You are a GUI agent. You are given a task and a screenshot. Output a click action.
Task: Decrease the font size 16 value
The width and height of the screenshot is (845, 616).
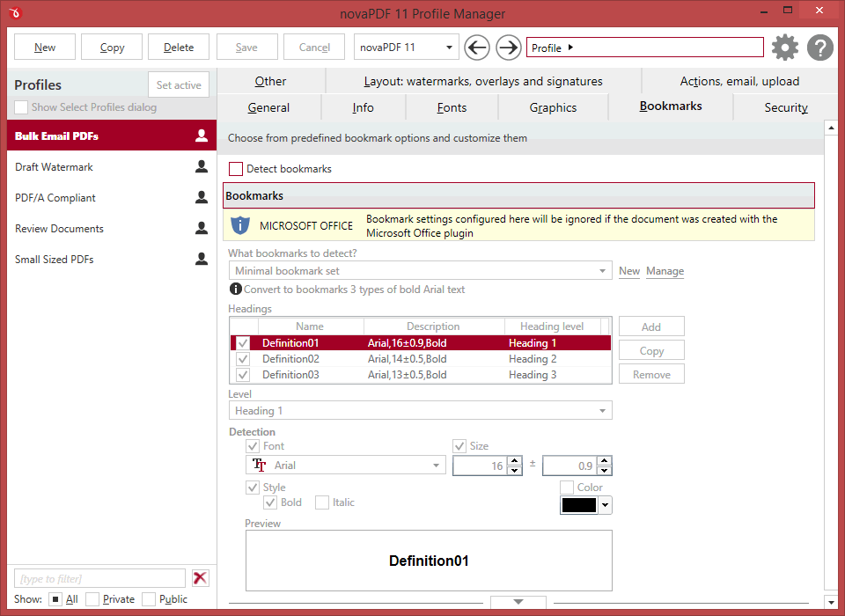(x=515, y=471)
